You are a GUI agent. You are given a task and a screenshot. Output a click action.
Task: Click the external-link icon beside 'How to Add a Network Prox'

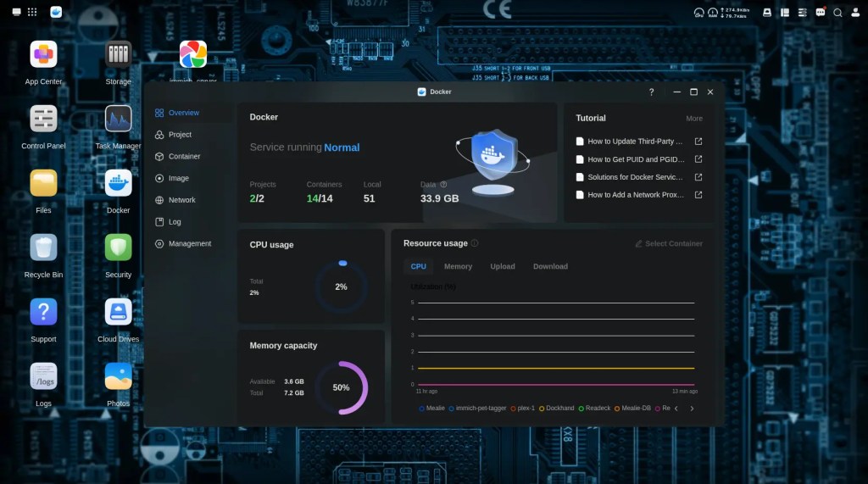click(x=698, y=195)
